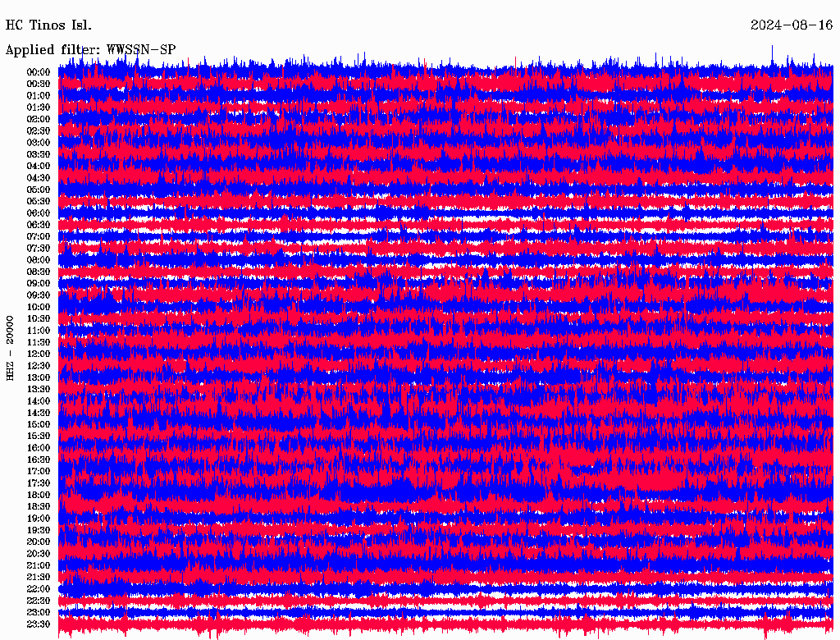
Task: Click the date label '2024-08-16'
Action: click(x=792, y=25)
